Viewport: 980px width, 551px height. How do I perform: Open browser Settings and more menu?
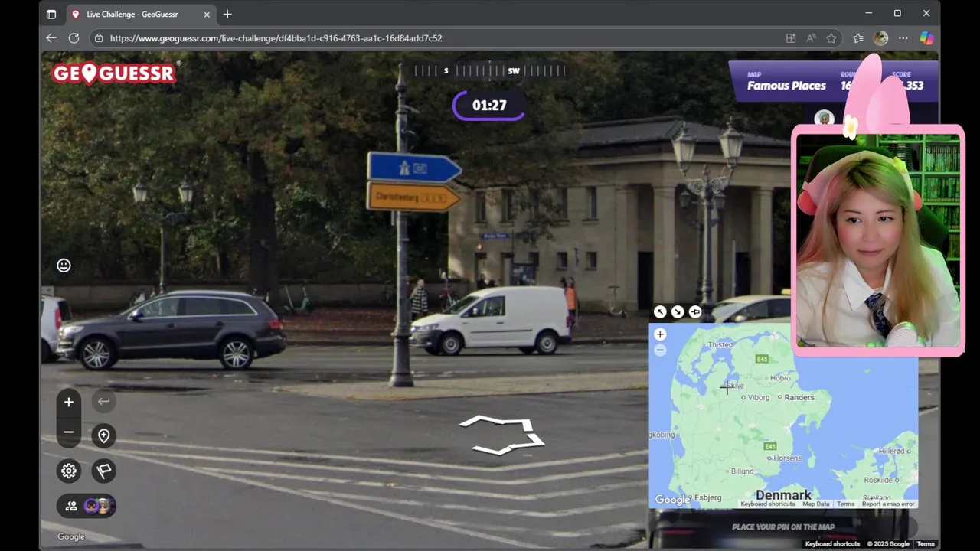(903, 38)
